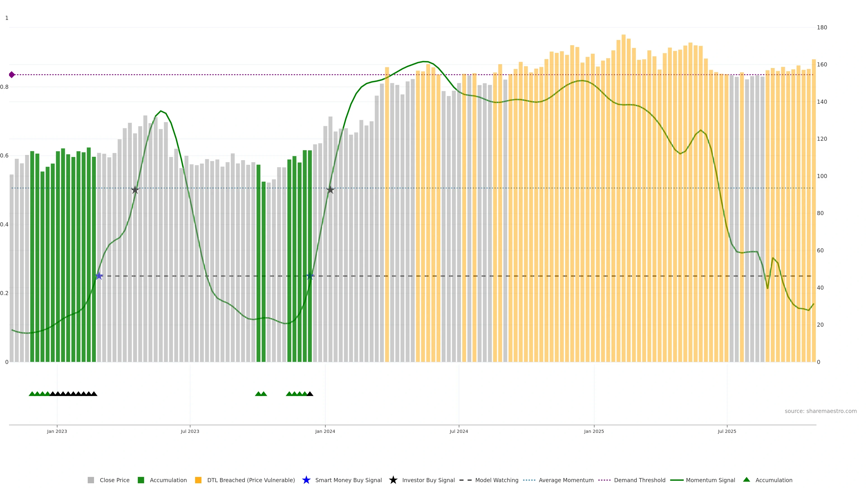Click the blue star marker near January 2024
This screenshot has height=488, width=868.
tap(310, 276)
